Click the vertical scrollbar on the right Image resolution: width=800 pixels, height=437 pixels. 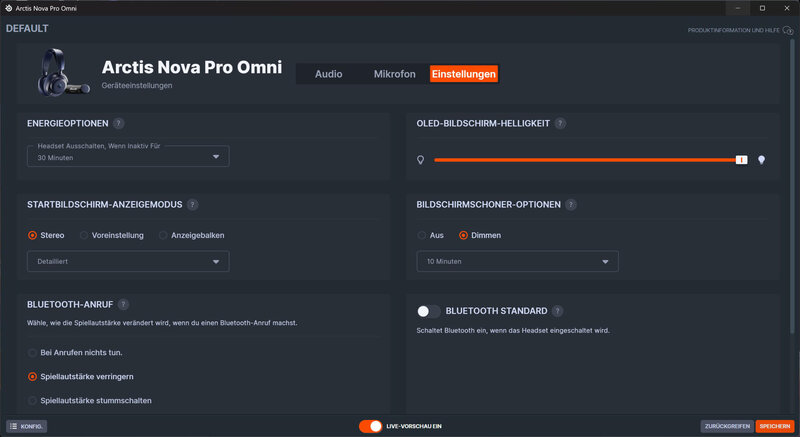(792, 186)
